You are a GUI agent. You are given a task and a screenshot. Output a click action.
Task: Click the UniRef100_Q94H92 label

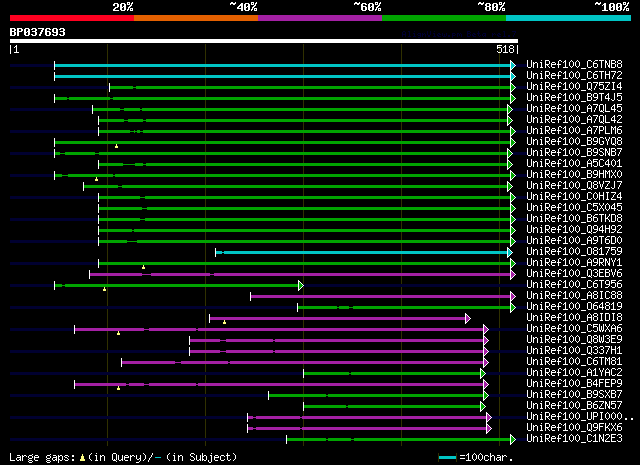(x=574, y=230)
